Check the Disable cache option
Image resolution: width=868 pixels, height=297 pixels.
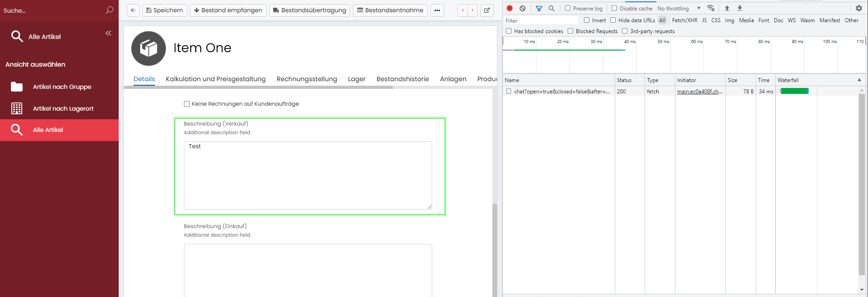tap(614, 8)
